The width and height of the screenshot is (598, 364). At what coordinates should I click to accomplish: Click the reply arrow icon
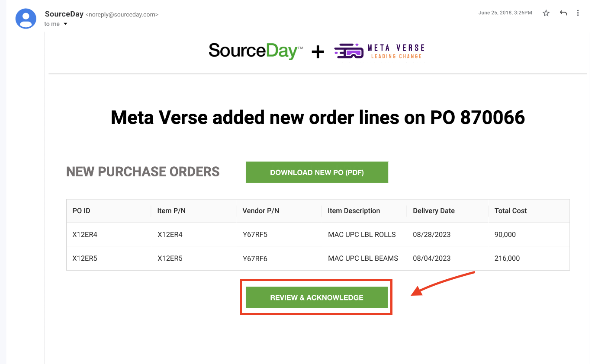(563, 13)
